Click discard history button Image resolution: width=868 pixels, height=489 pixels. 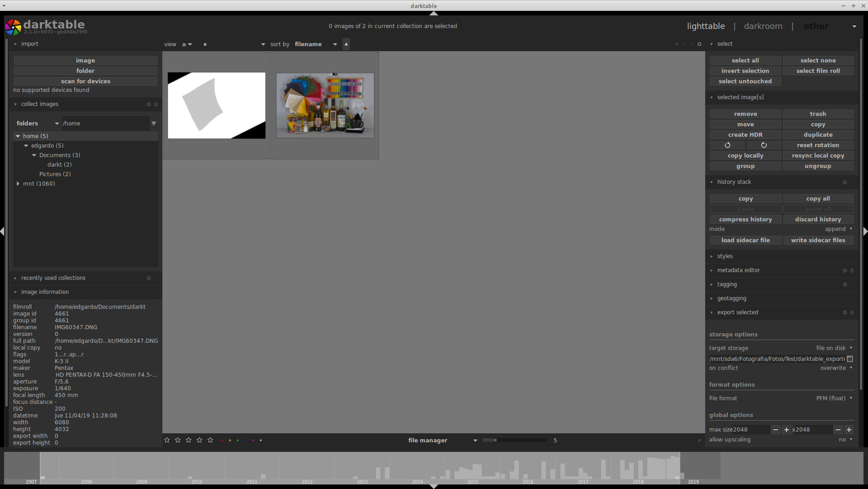pos(818,220)
